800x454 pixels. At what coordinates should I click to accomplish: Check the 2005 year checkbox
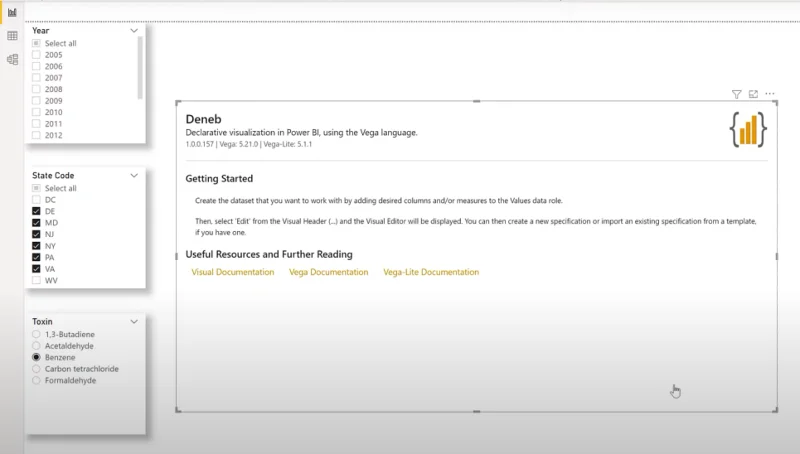coord(36,55)
